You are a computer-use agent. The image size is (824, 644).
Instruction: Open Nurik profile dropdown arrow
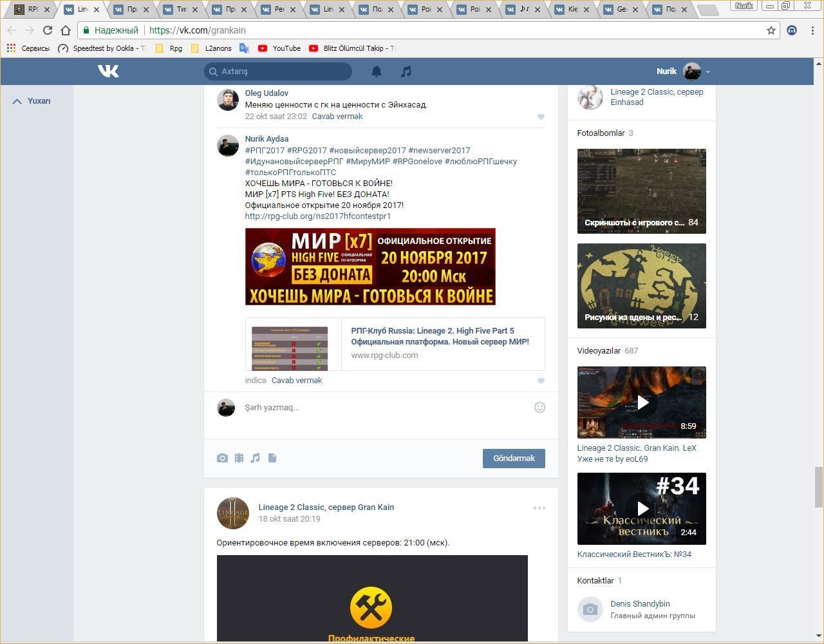(708, 72)
